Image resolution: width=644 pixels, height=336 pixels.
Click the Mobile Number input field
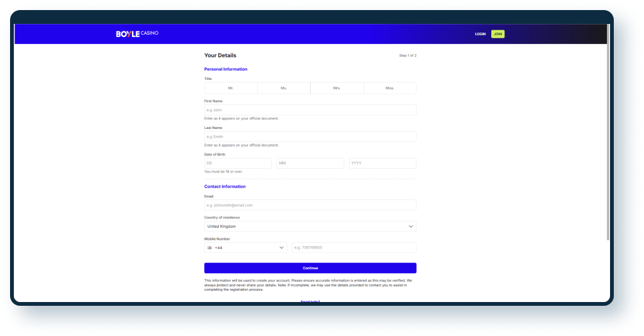click(353, 248)
